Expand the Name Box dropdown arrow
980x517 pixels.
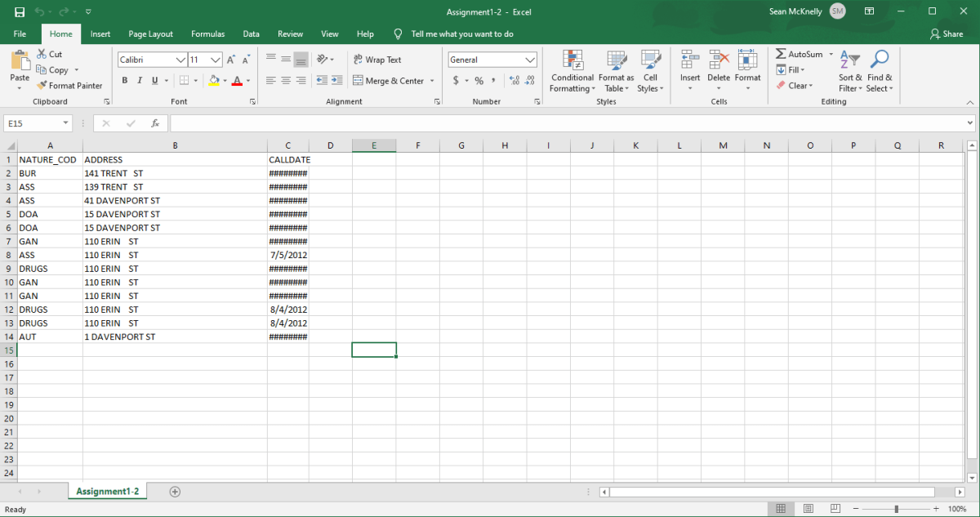click(65, 123)
